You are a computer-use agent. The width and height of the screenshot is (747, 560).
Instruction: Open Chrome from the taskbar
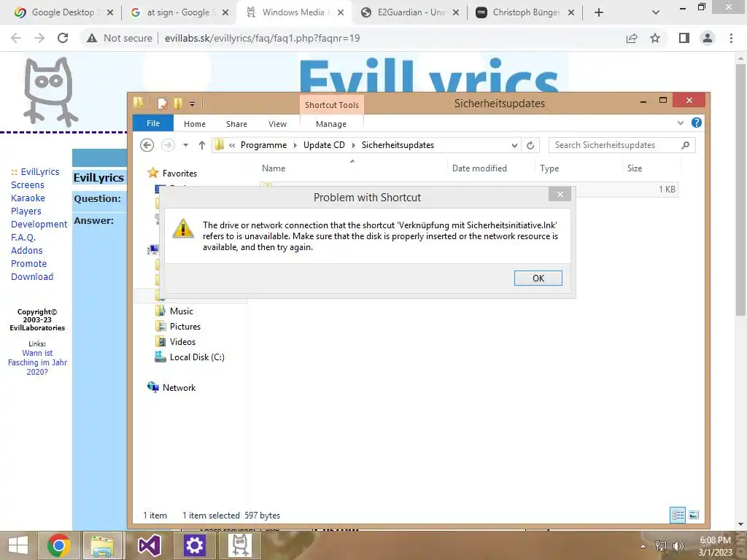[x=59, y=545]
